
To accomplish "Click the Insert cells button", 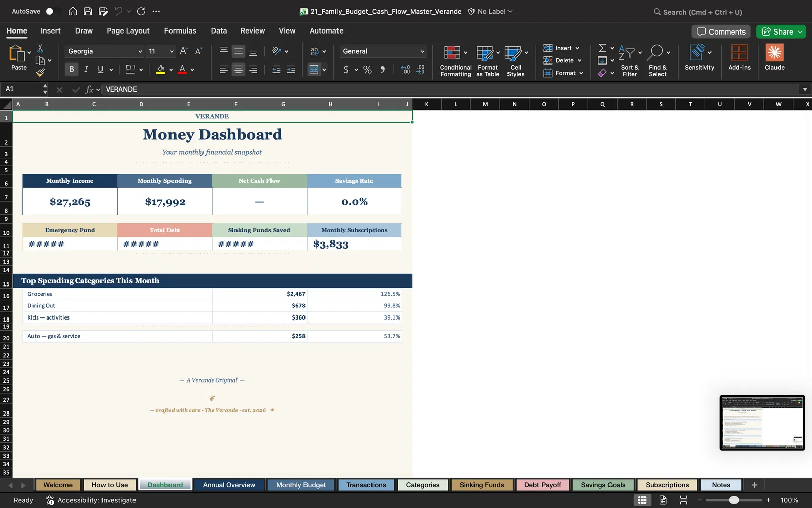I will click(561, 48).
